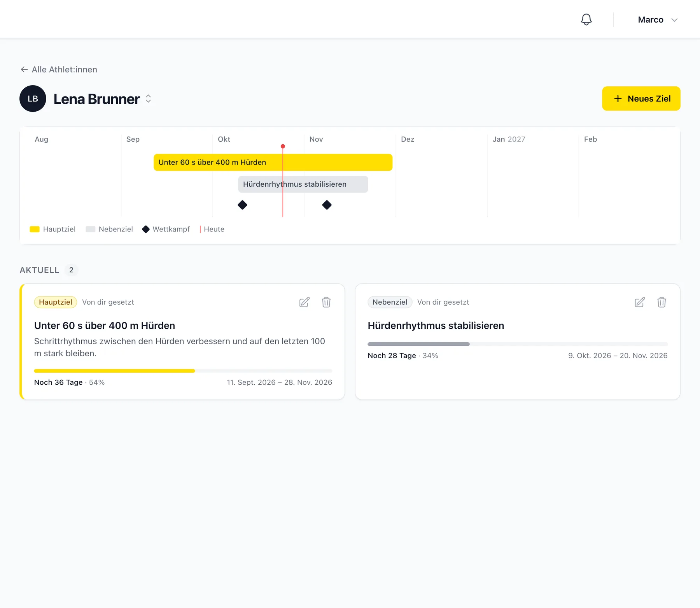Click Noch 36 Tage text

point(58,382)
